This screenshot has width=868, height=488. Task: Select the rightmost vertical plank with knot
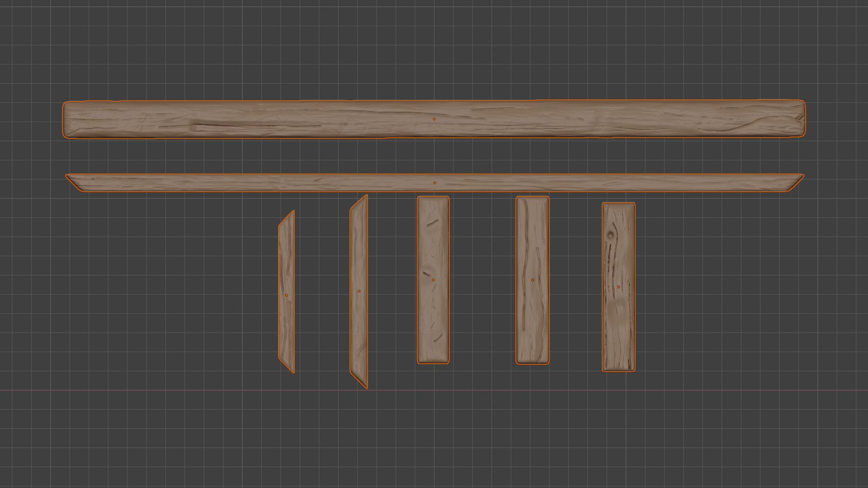tap(618, 325)
